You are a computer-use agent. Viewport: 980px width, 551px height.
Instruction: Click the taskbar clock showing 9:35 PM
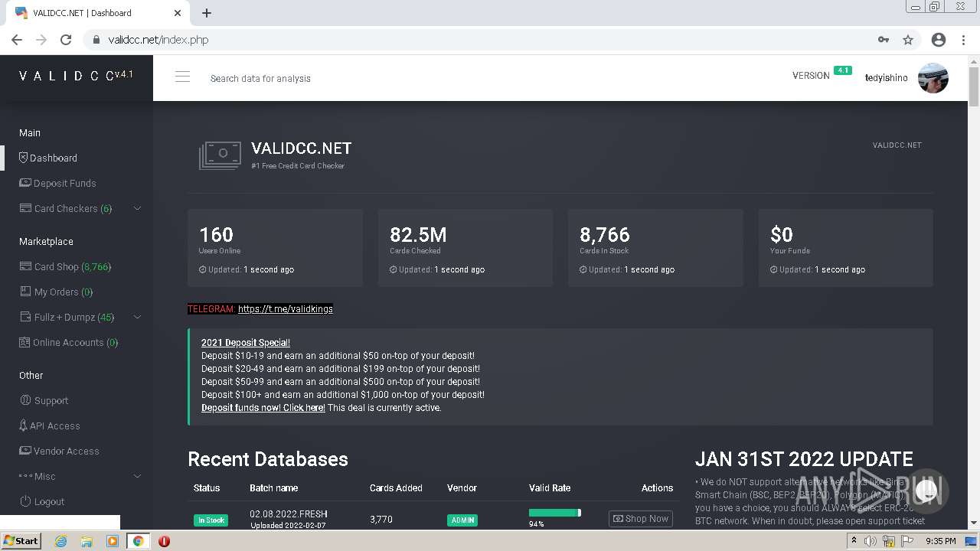[x=940, y=541]
